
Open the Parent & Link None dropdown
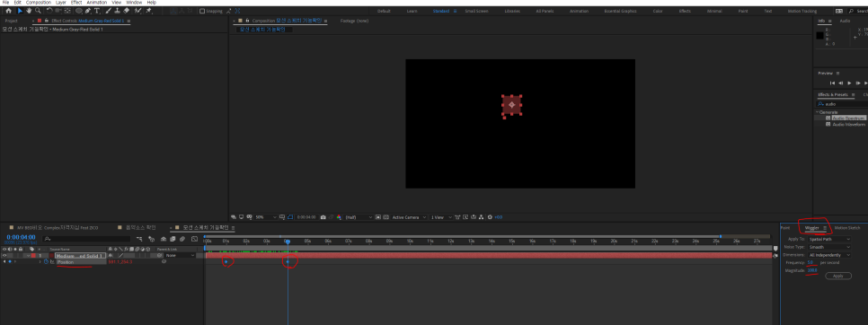point(181,255)
